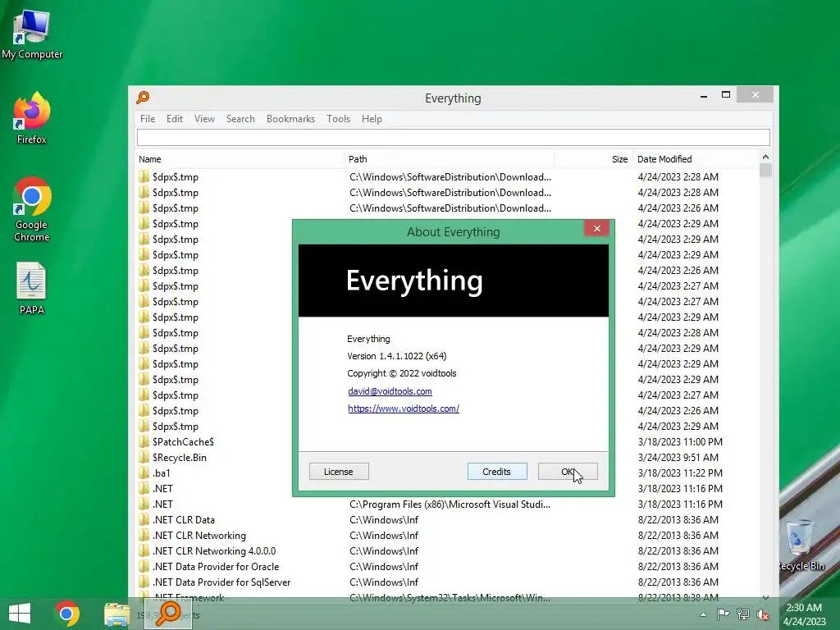The height and width of the screenshot is (630, 840).
Task: Click the 3/18/2023 11:00 PM date cell
Action: click(680, 441)
